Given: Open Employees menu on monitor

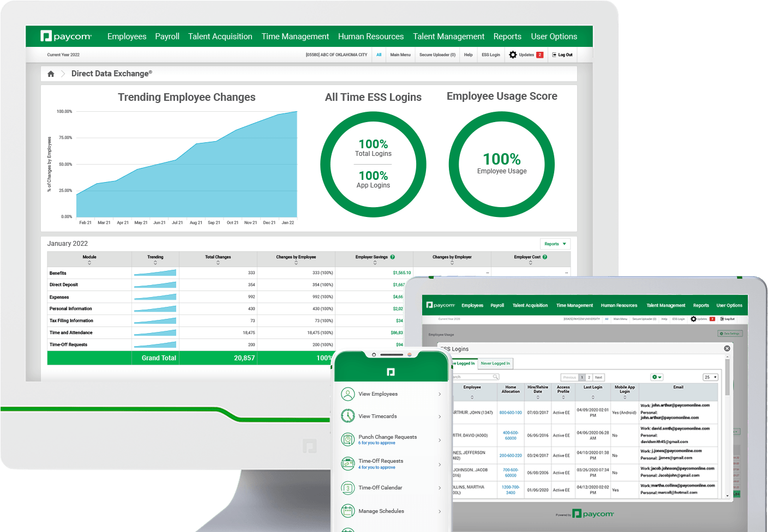Looking at the screenshot, I should [x=127, y=37].
